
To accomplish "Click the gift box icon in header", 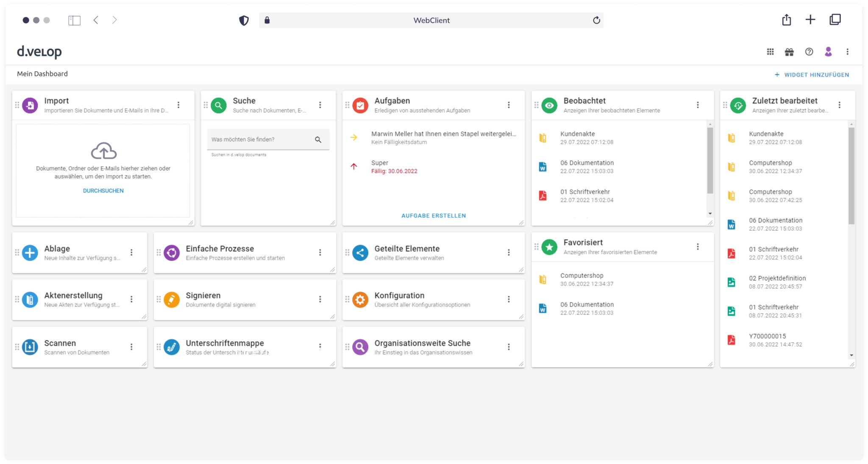I will point(789,52).
